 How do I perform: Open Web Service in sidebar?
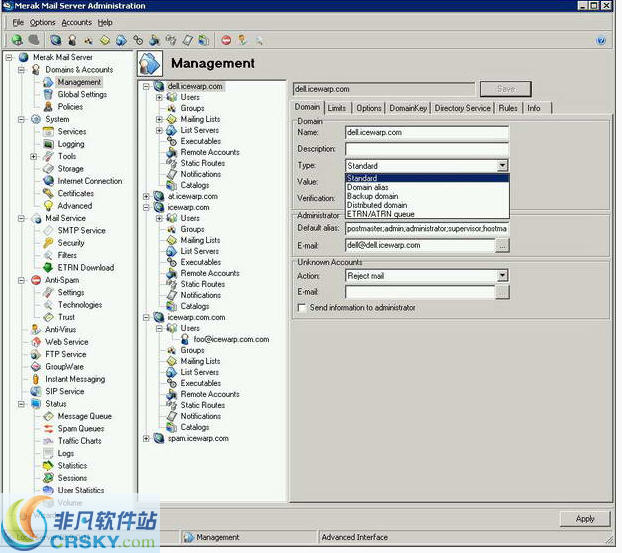pos(67,342)
